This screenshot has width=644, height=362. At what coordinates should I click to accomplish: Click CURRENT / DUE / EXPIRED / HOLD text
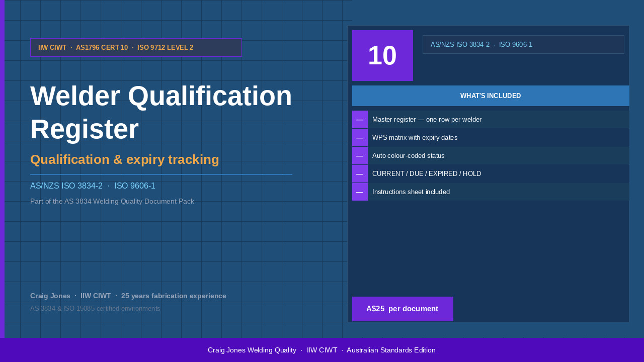427,174
